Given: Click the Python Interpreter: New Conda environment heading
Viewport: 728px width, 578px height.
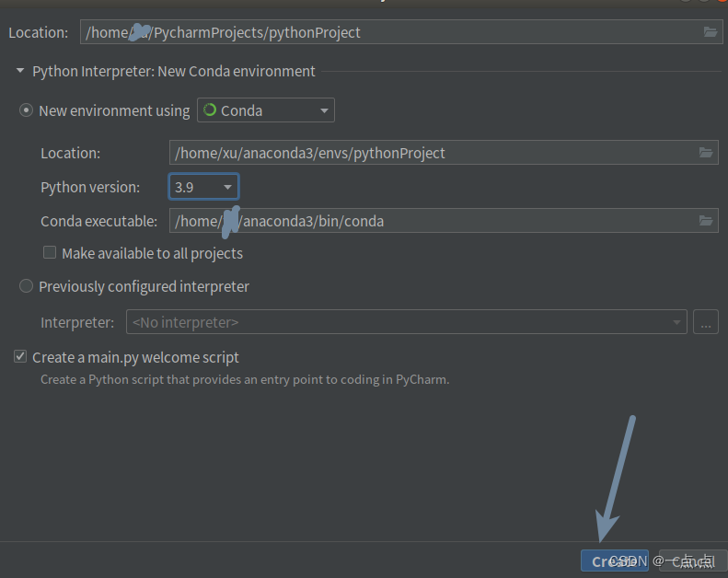Looking at the screenshot, I should click(174, 72).
